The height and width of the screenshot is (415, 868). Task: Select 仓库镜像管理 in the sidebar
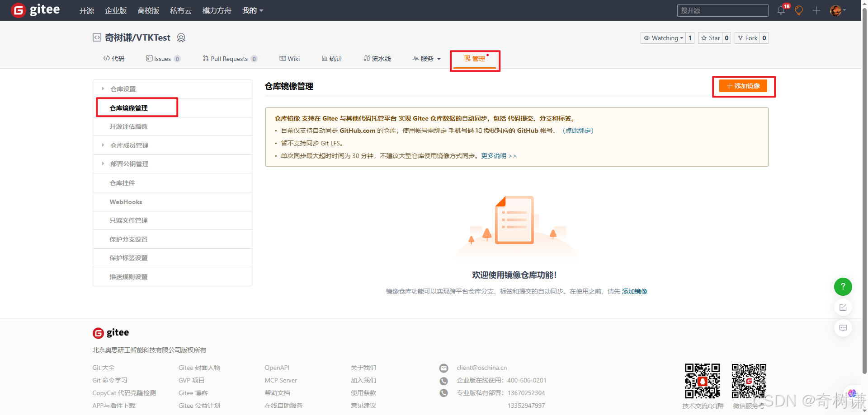click(172, 108)
